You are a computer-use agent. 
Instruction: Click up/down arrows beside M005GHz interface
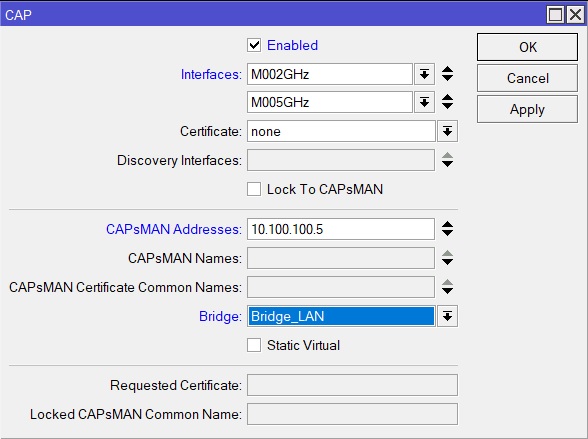tap(447, 102)
